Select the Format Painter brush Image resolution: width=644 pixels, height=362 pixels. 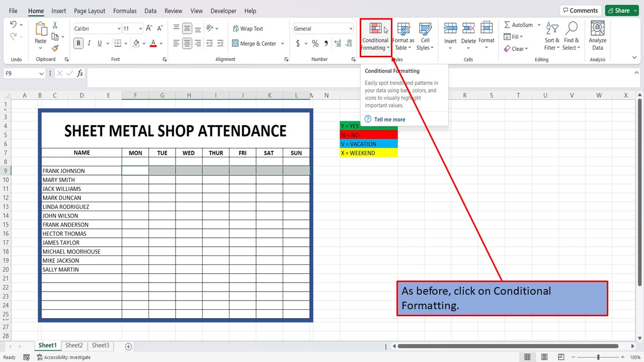pos(55,48)
